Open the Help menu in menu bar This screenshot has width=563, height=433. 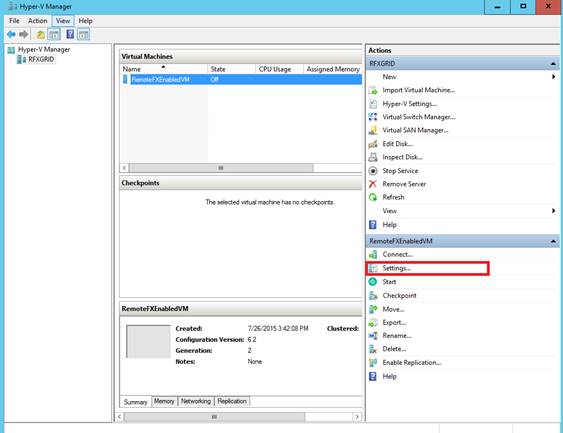pyautogui.click(x=85, y=21)
